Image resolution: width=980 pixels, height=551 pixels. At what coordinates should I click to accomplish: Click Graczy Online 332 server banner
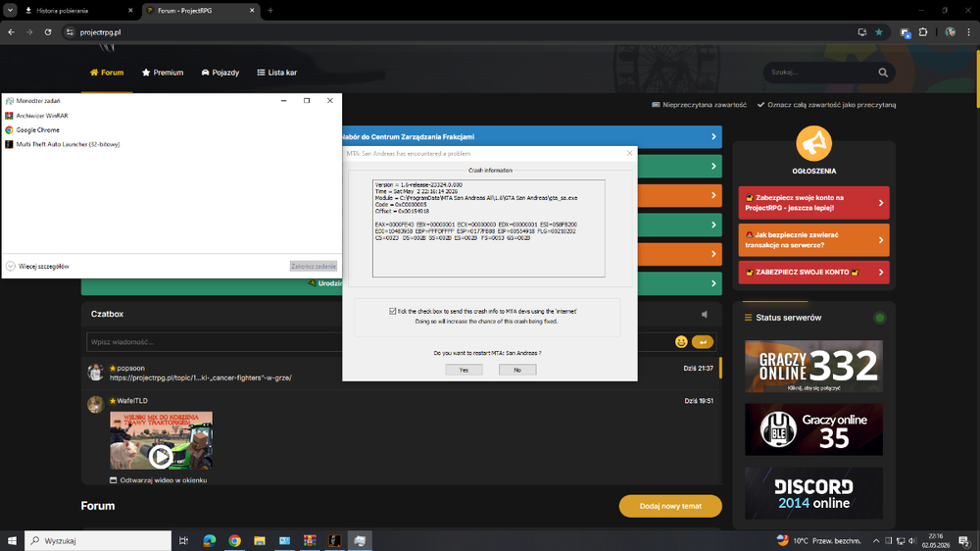pos(813,367)
